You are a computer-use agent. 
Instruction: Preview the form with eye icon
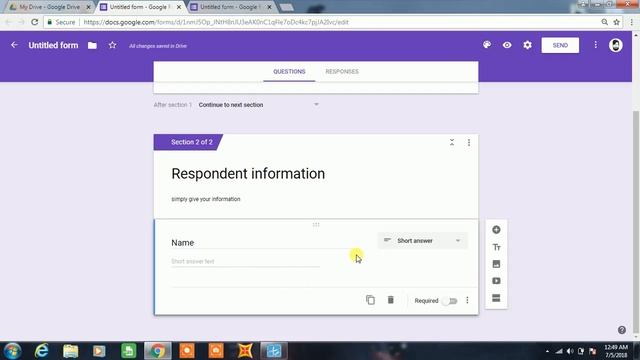(507, 45)
